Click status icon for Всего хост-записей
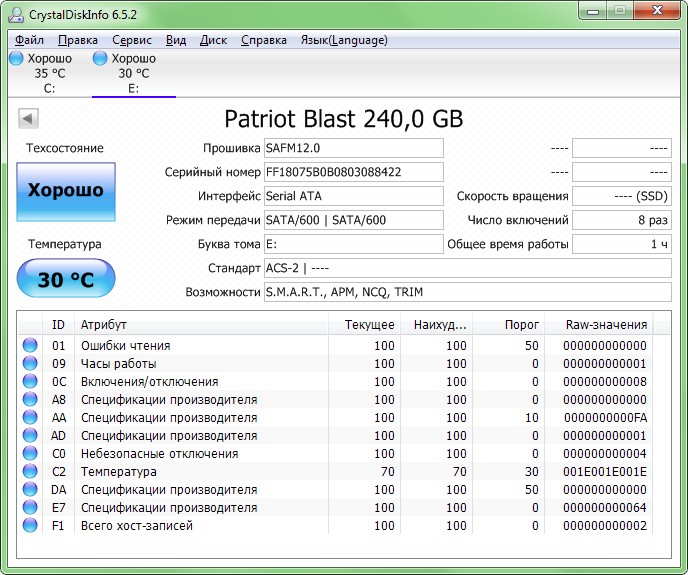 point(30,525)
